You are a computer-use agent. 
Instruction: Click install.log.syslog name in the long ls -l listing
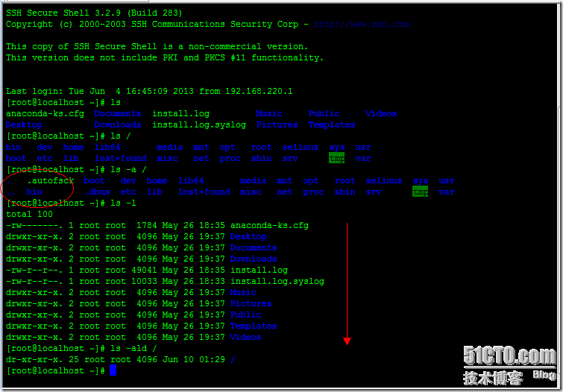point(277,281)
